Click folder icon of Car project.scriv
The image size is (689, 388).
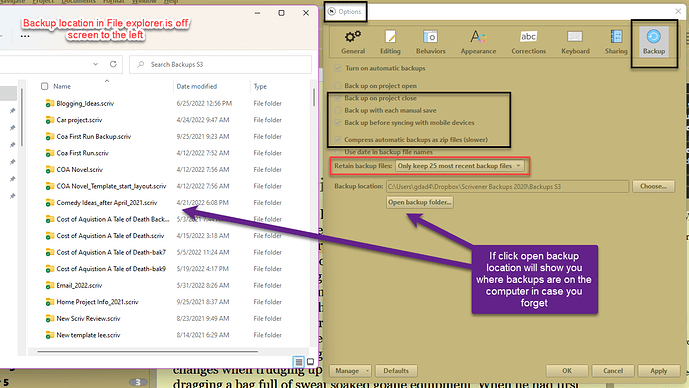click(x=50, y=120)
